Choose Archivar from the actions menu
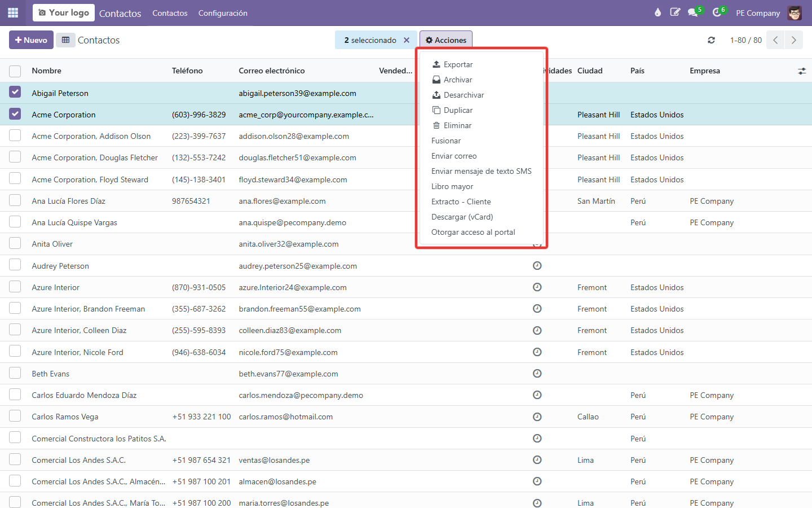Screen dimensions: 812x508 click(x=482, y=80)
